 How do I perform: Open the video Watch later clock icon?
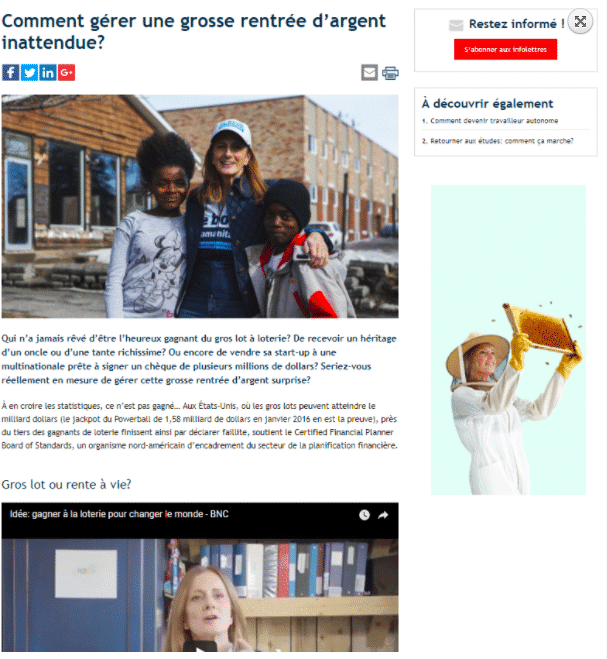click(364, 515)
